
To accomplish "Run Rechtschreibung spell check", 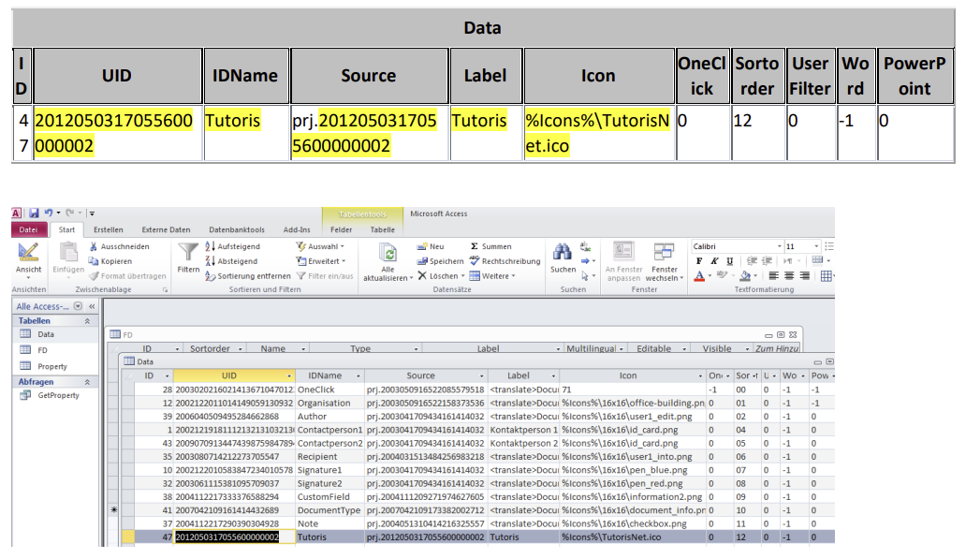I will pyautogui.click(x=505, y=261).
